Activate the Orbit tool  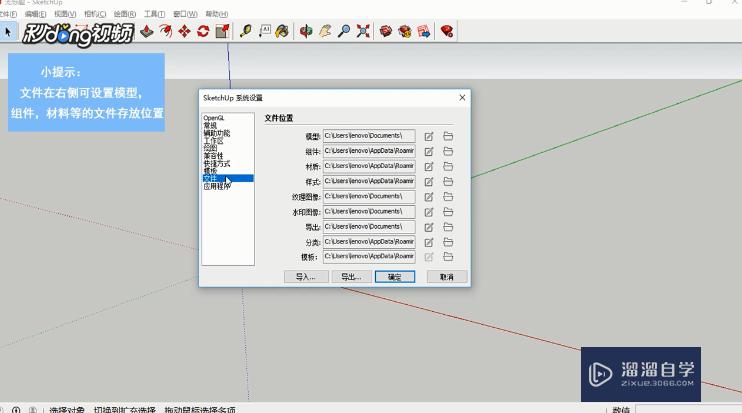tap(306, 32)
